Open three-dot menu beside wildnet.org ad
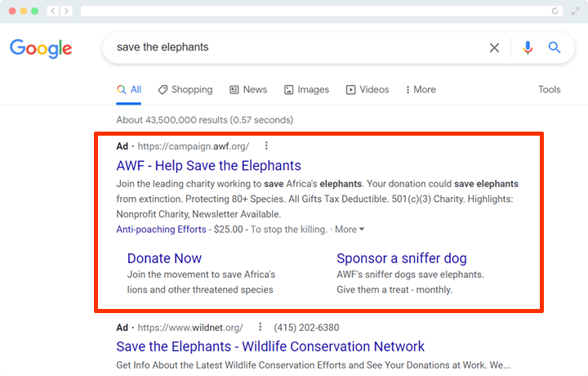 [x=260, y=327]
